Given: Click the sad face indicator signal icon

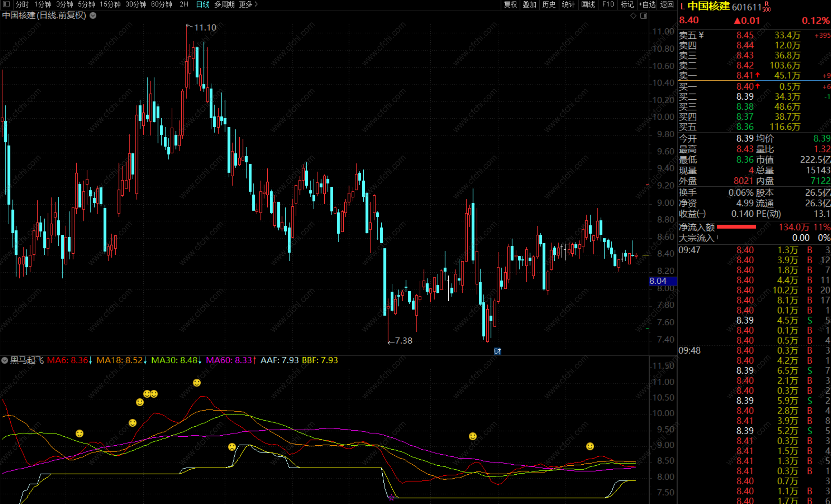Looking at the screenshot, I should click(x=232, y=447).
